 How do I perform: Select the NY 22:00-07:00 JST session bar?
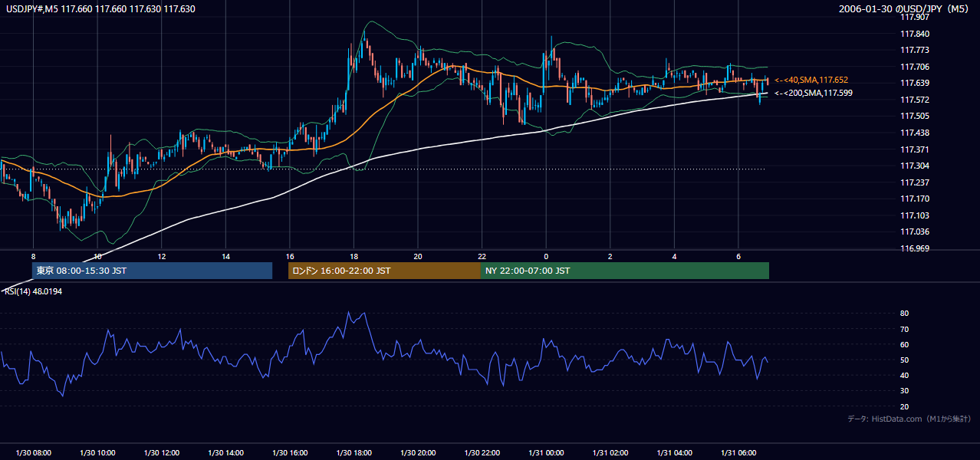click(625, 271)
